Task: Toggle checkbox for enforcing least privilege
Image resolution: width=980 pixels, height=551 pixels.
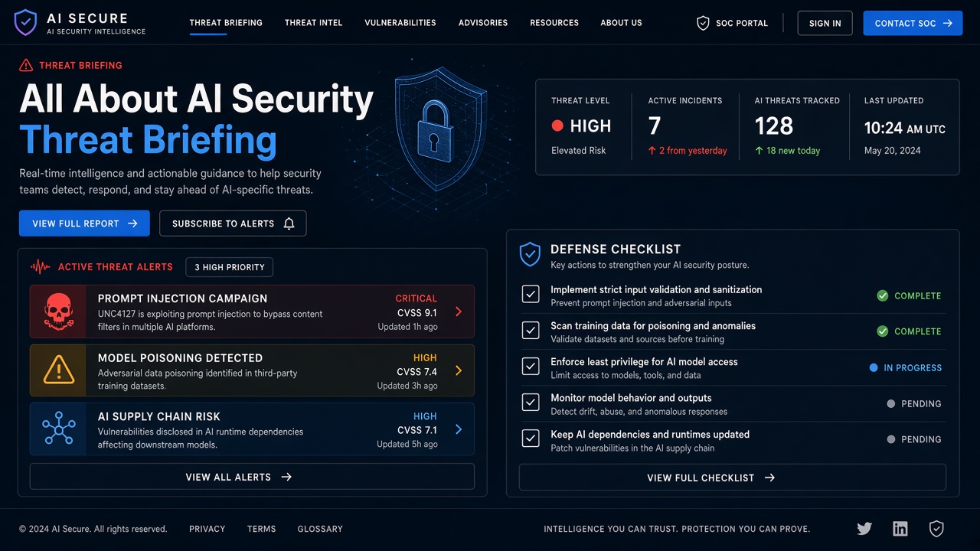Action: (x=531, y=367)
